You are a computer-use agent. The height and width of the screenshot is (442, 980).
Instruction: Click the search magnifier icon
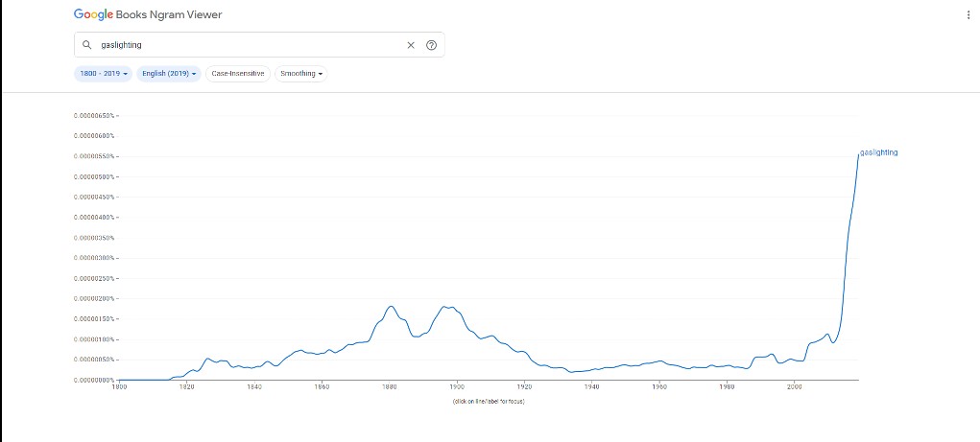[x=86, y=45]
